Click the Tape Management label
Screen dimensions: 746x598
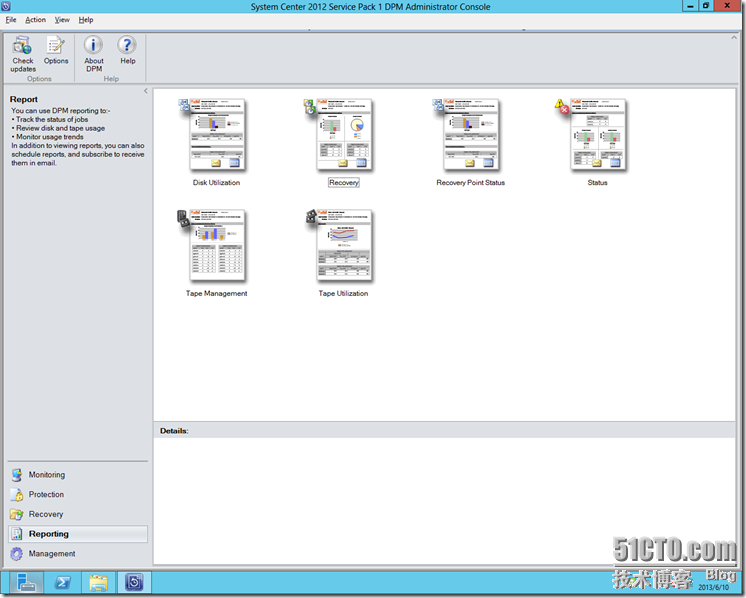[216, 294]
